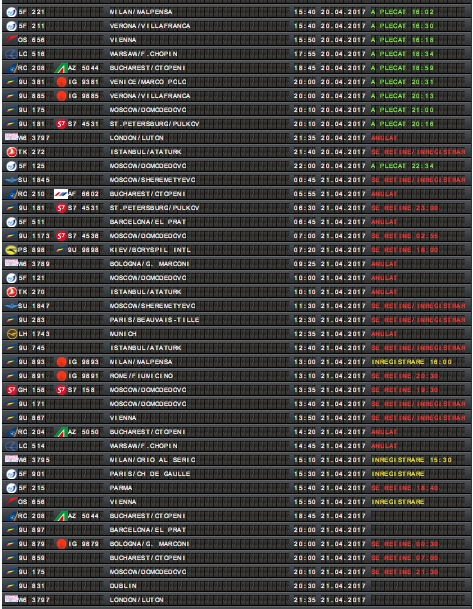Viewport: 473px width, 609px height.
Task: Click the small logo beside codeshare 9U 9898
Action: coord(61,250)
